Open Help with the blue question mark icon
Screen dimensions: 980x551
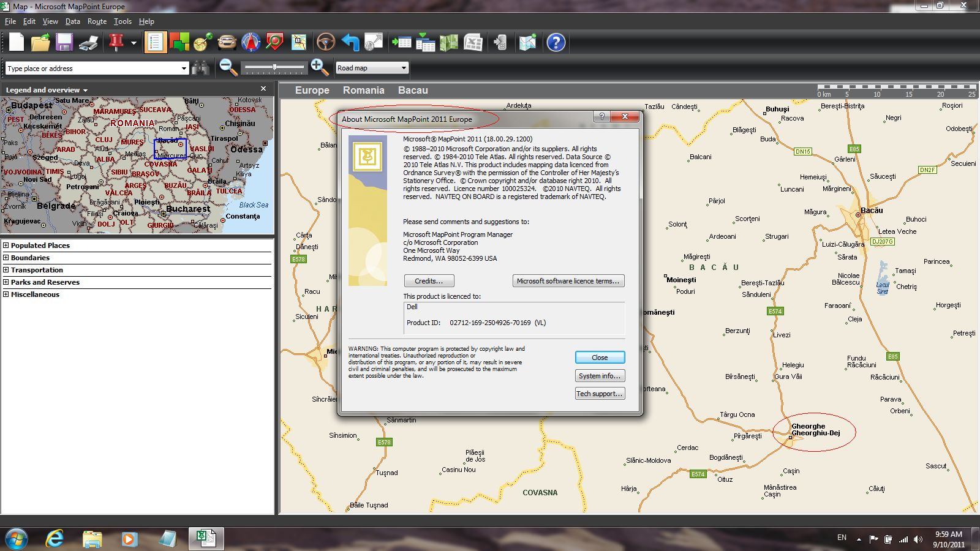[556, 42]
